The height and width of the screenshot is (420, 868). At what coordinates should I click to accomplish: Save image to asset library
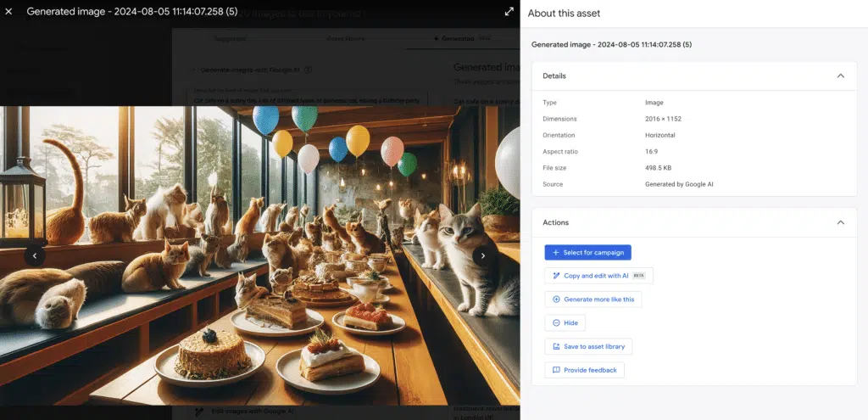pyautogui.click(x=588, y=346)
